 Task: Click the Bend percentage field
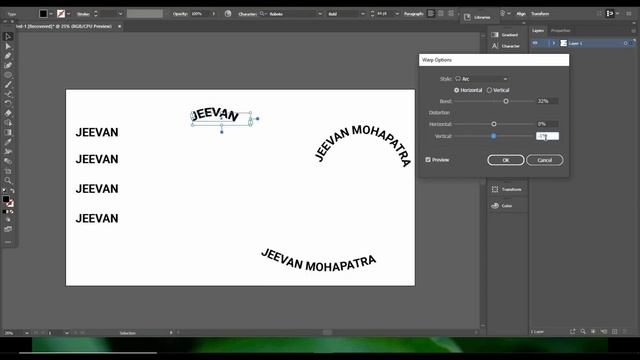pyautogui.click(x=547, y=101)
